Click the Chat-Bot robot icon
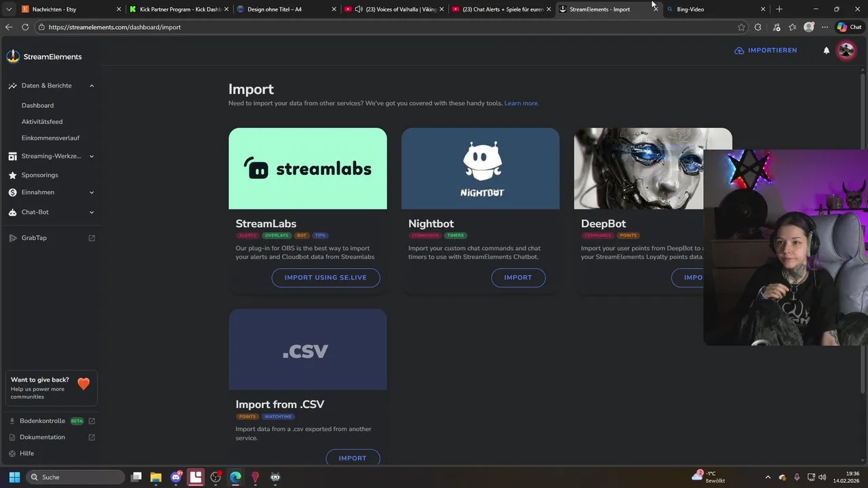The image size is (868, 488). pyautogui.click(x=12, y=212)
